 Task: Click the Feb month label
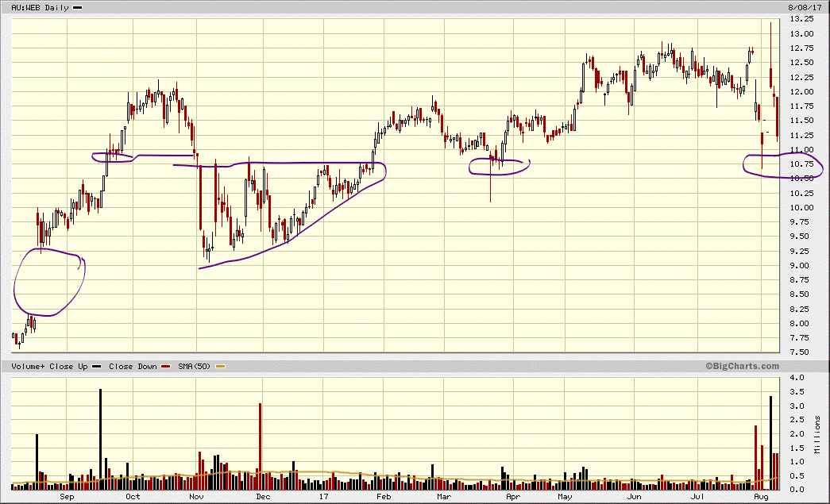coord(384,496)
